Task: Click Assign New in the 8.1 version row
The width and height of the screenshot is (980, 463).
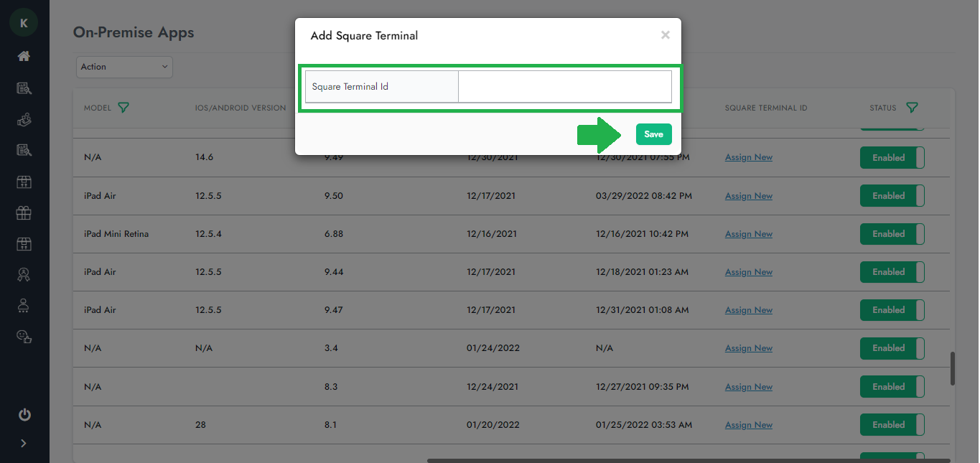Action: coord(748,425)
